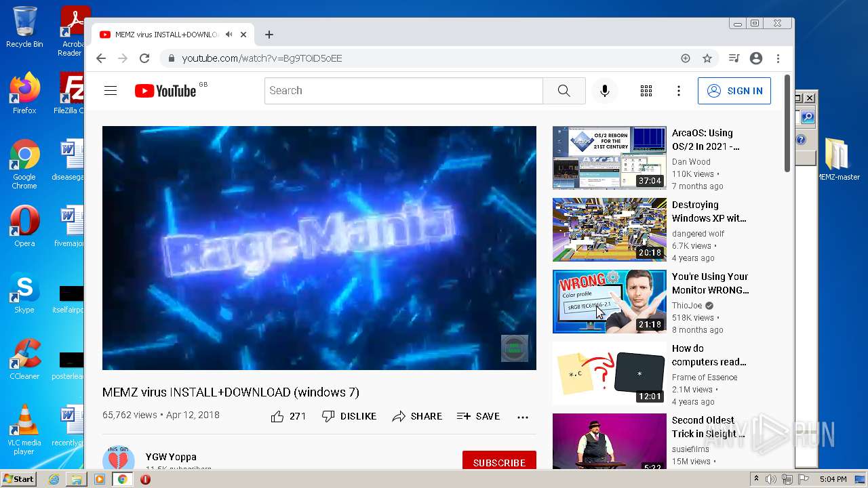This screenshot has width=868, height=488.
Task: Open Recycle Bin on desktop
Action: coord(24,27)
